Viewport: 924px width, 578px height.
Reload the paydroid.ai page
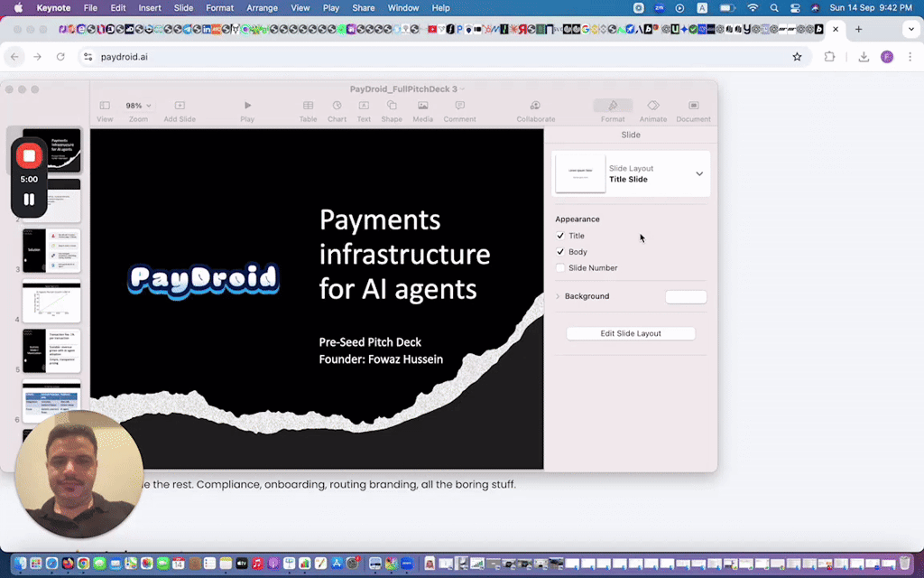point(60,57)
